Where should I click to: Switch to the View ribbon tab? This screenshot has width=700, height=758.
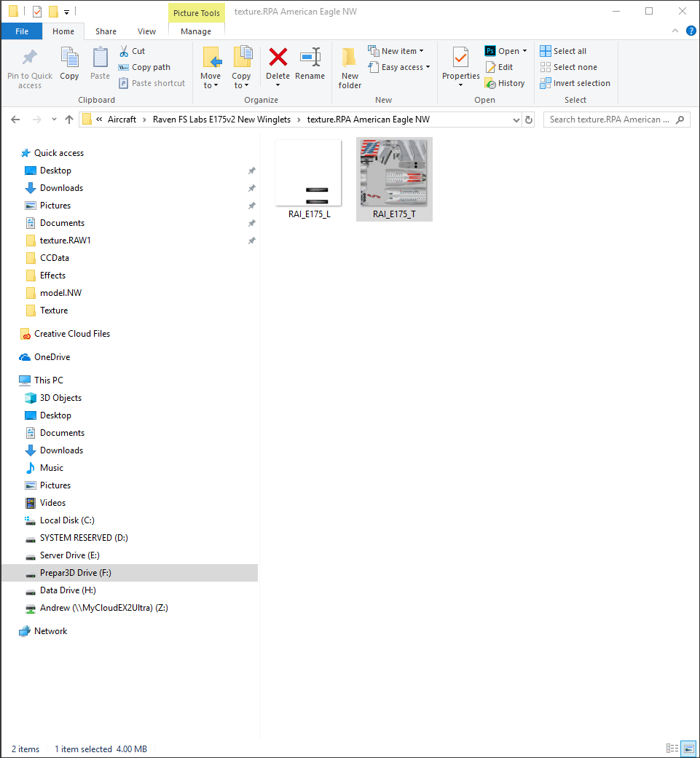click(146, 31)
